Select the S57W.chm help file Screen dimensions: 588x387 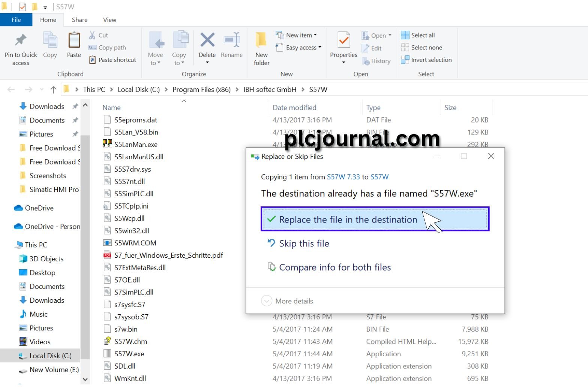130,341
